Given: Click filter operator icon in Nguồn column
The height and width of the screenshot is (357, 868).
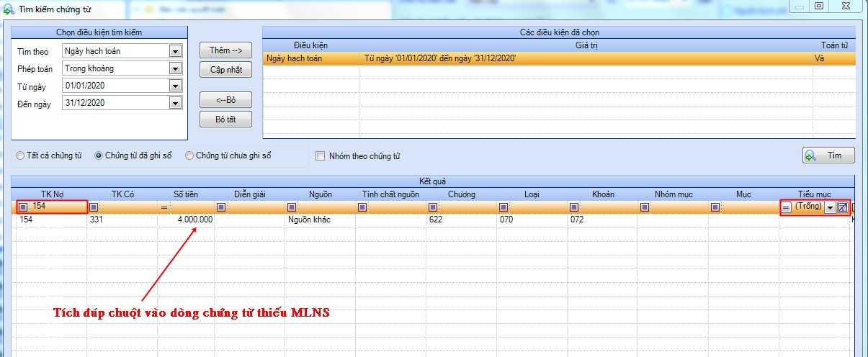Looking at the screenshot, I should [292, 207].
